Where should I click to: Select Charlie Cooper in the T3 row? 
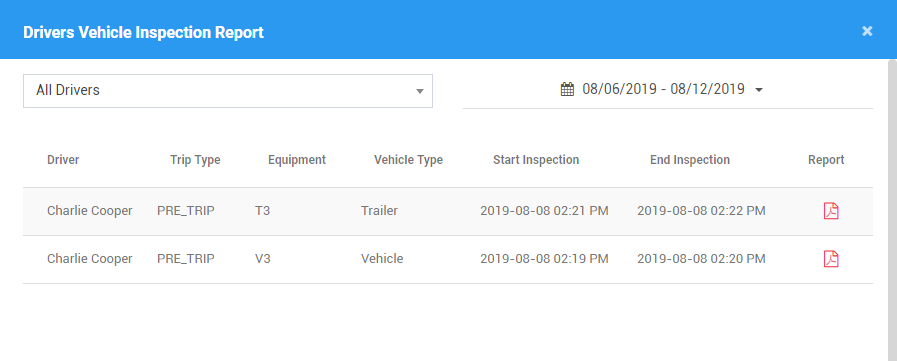[90, 211]
